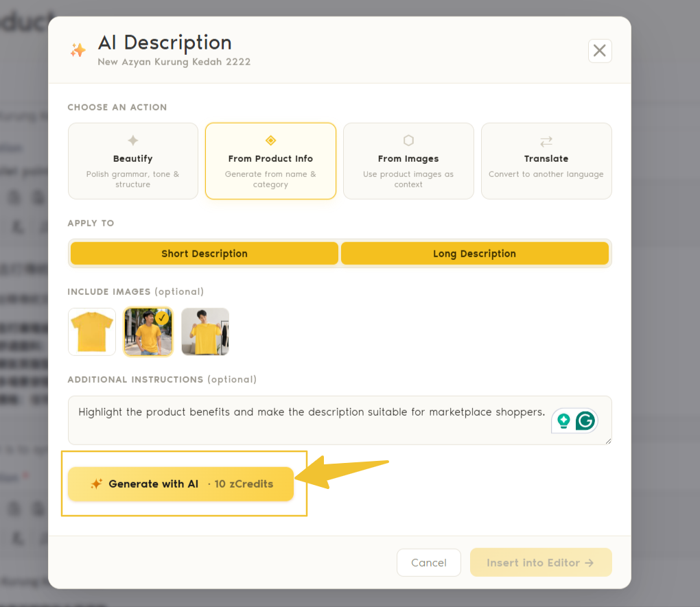Screen dimensions: 700x607
Task: Focus the Additional Instructions text field
Action: (340, 420)
